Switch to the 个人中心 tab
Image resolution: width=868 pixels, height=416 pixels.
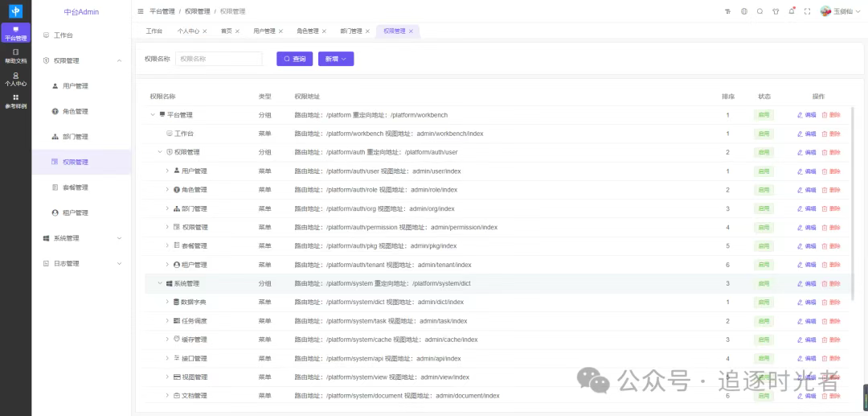188,31
